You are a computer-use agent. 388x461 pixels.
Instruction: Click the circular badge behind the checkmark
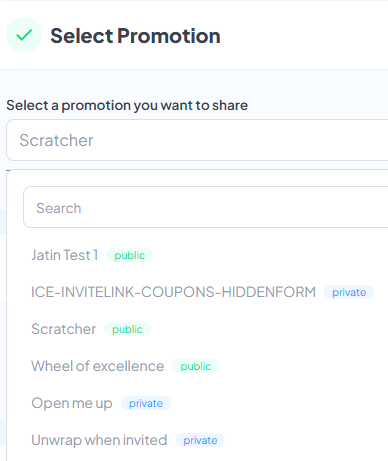click(24, 35)
